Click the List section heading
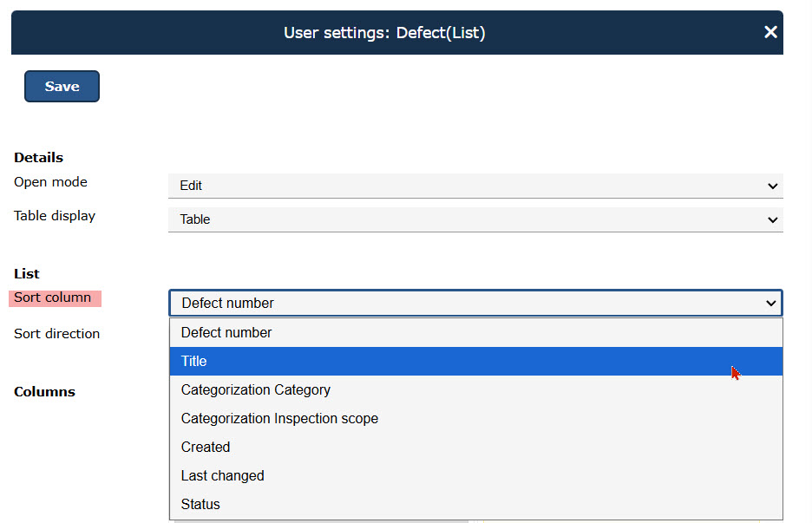Image resolution: width=812 pixels, height=523 pixels. [x=27, y=273]
